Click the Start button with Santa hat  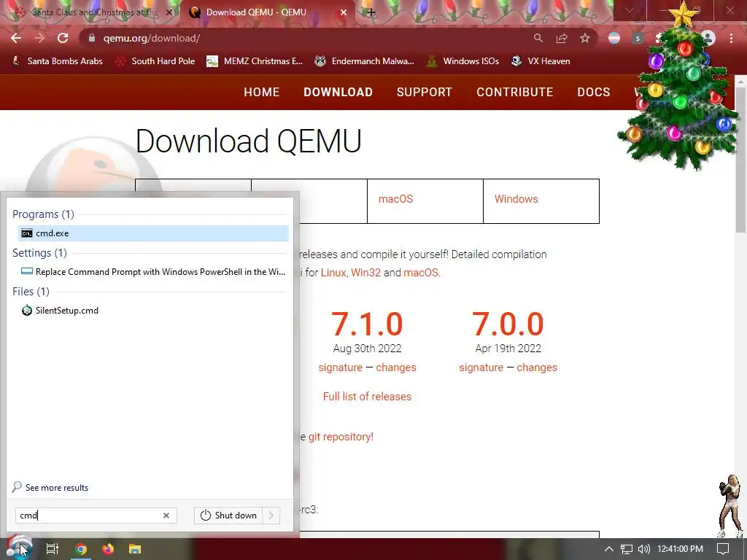point(19,548)
